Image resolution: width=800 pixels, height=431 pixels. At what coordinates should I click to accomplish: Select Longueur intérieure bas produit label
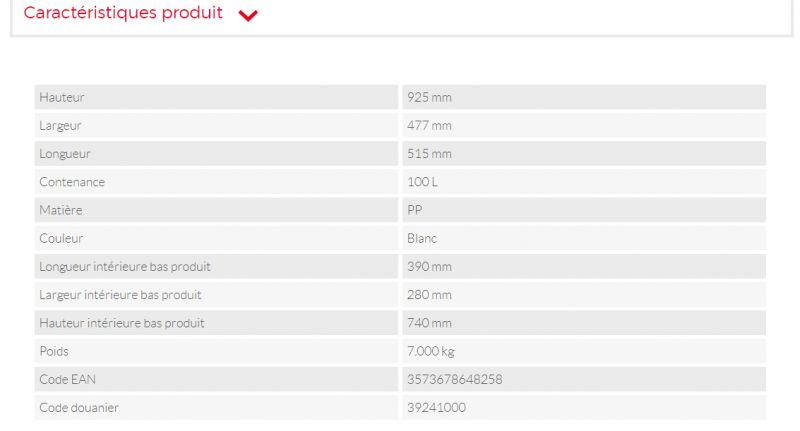click(125, 267)
